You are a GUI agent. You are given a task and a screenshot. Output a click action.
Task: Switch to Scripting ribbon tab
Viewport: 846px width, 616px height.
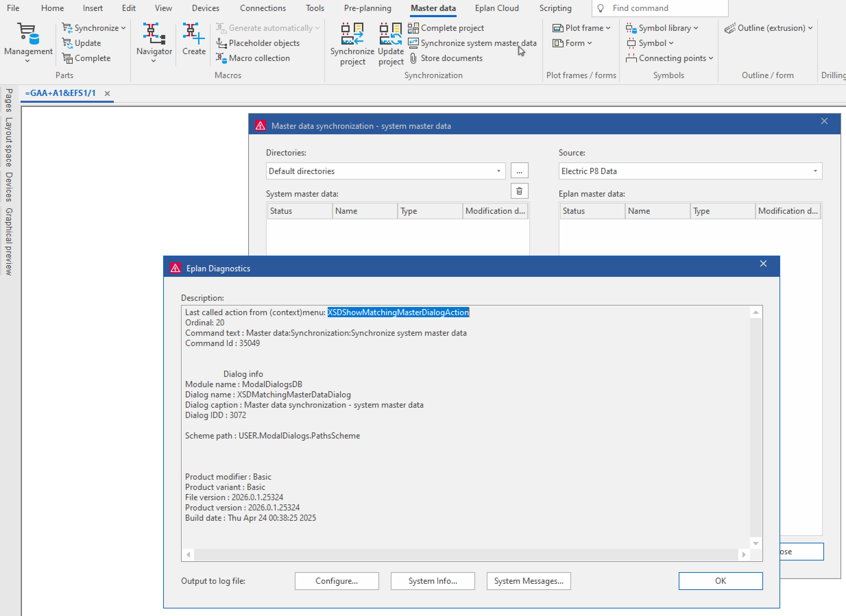point(555,8)
